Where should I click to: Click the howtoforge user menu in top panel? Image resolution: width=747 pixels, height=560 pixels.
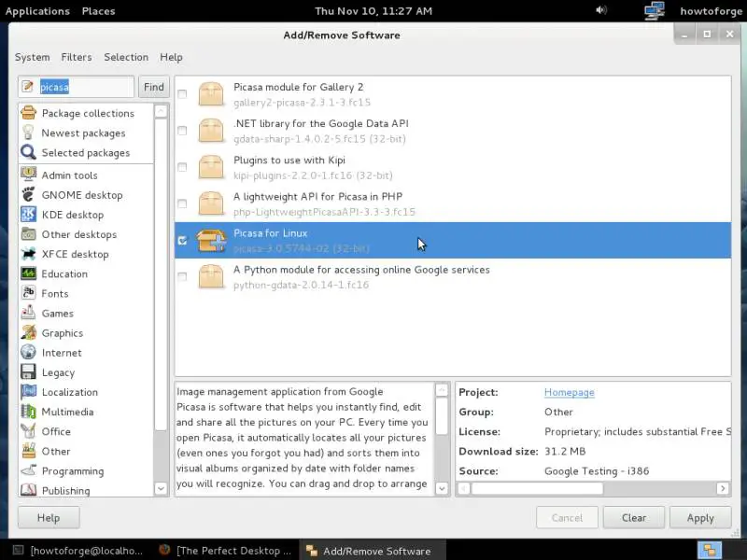(711, 11)
